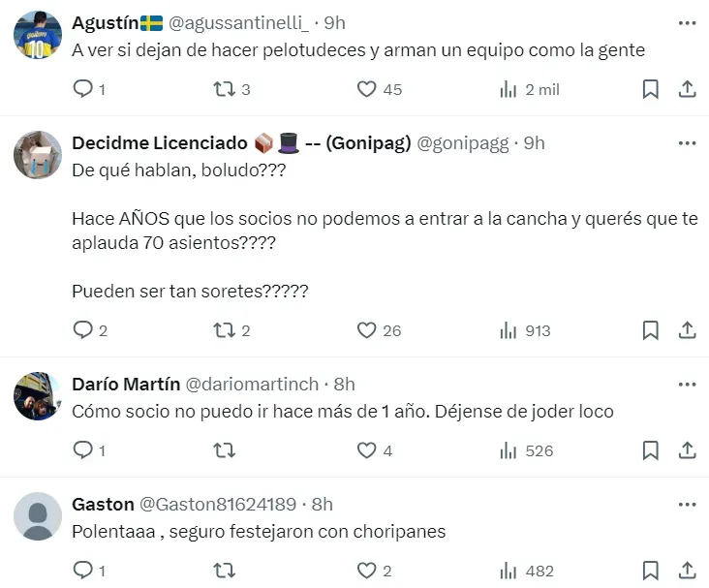This screenshot has width=709, height=588.
Task: Repost Gaston's tweet
Action: click(224, 571)
